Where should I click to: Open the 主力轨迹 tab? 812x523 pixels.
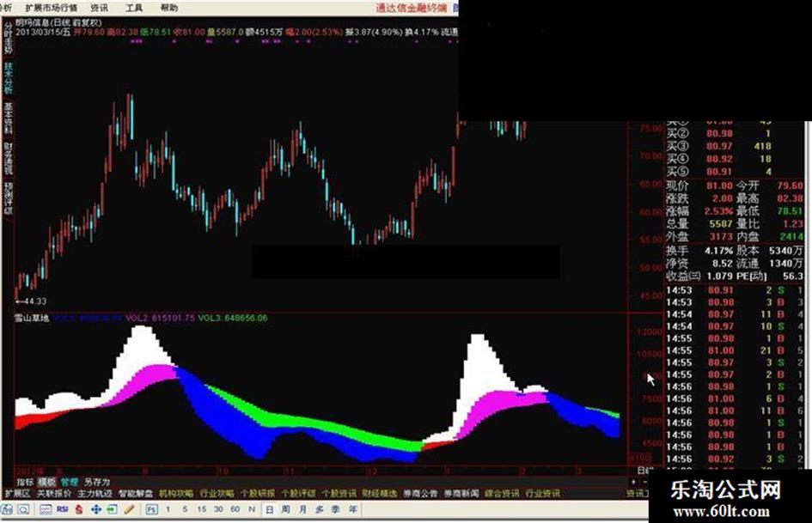point(95,494)
